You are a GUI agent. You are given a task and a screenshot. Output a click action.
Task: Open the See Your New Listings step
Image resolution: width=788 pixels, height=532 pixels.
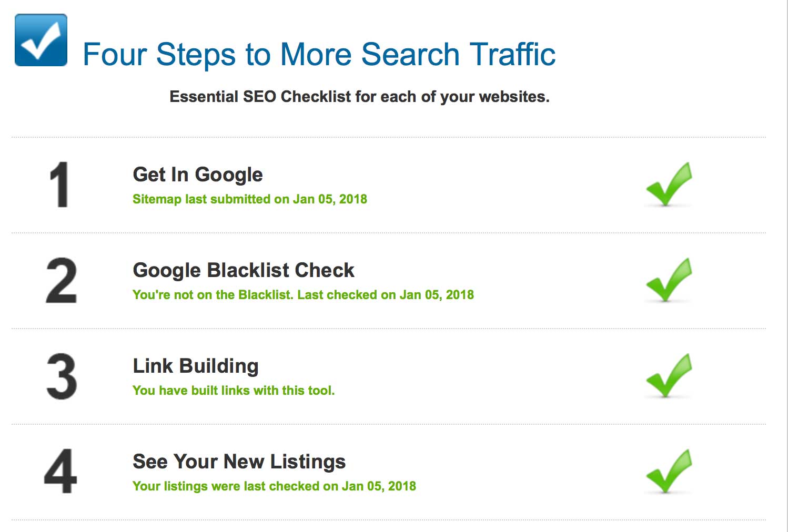[x=239, y=462]
